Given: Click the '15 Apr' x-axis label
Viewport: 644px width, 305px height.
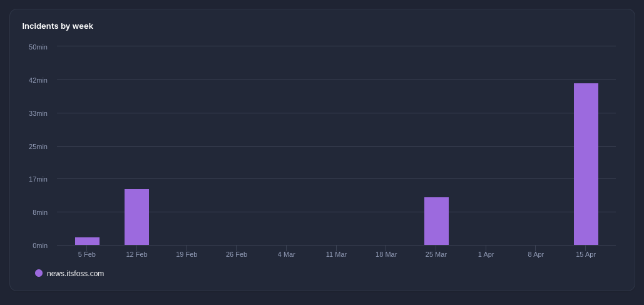Looking at the screenshot, I should click(x=586, y=254).
